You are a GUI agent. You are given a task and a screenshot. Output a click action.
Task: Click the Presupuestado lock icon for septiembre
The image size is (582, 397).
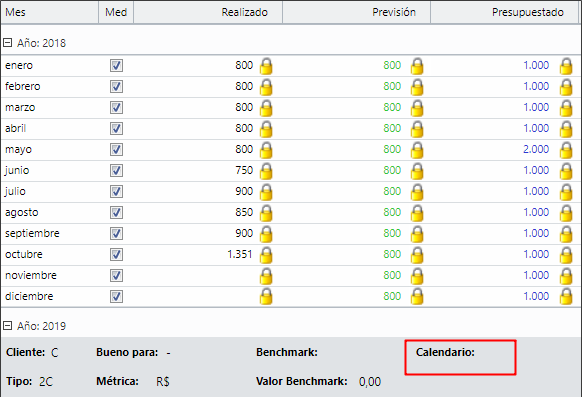click(566, 234)
